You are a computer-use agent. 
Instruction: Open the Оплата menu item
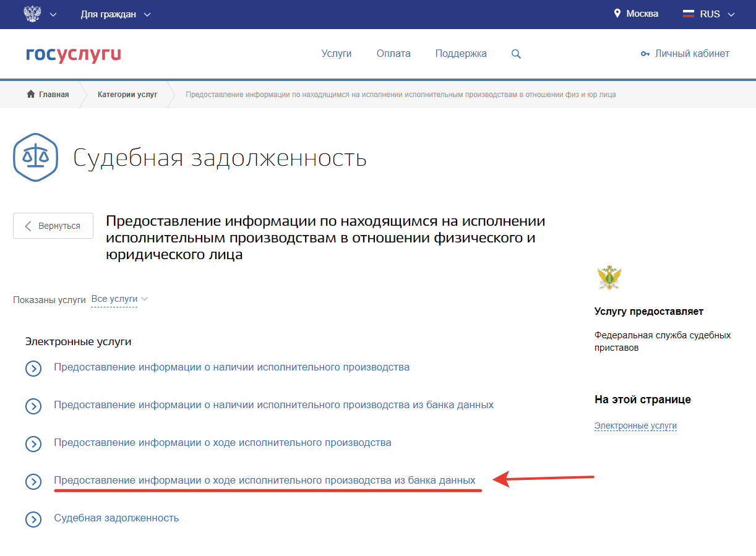pos(393,54)
